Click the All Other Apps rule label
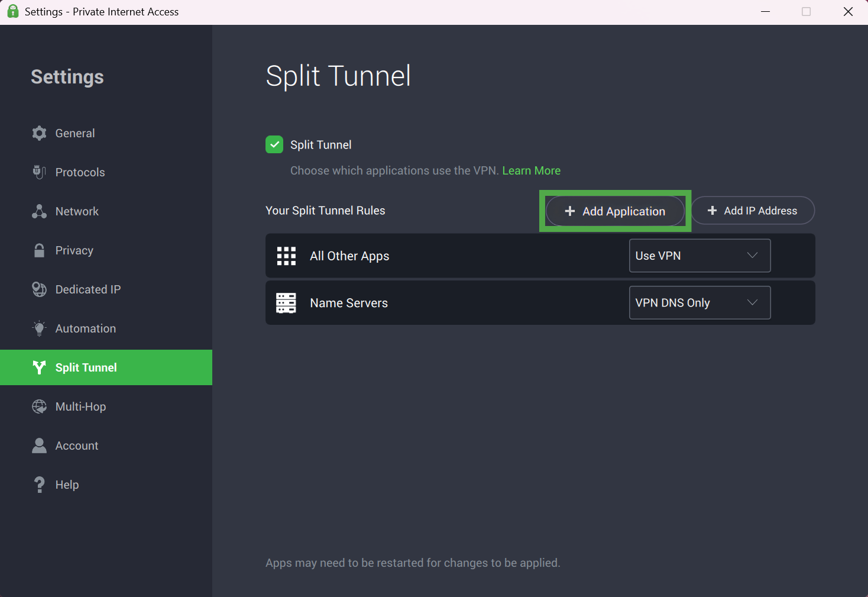The width and height of the screenshot is (868, 597). click(x=349, y=256)
